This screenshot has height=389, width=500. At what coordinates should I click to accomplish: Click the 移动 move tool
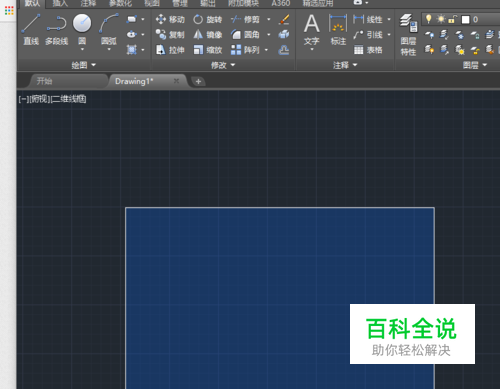pyautogui.click(x=170, y=19)
